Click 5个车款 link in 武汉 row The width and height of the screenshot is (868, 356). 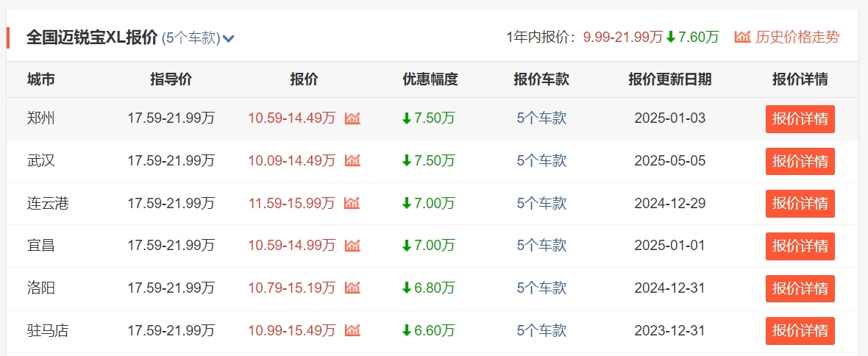pyautogui.click(x=541, y=161)
